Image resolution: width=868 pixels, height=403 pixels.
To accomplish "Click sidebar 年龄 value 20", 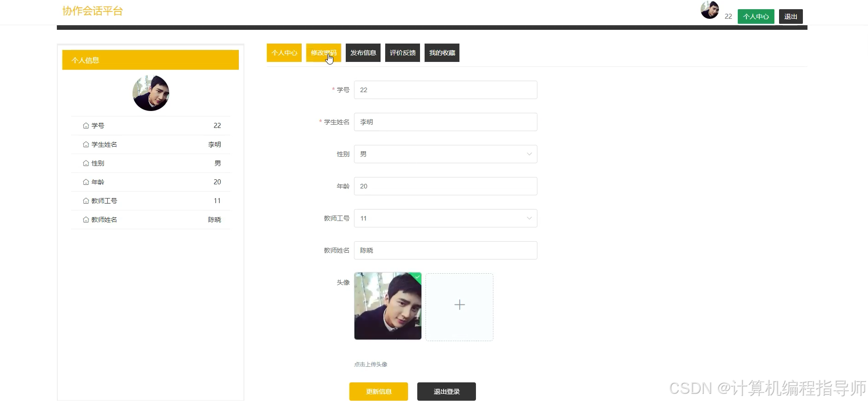I will (x=217, y=182).
